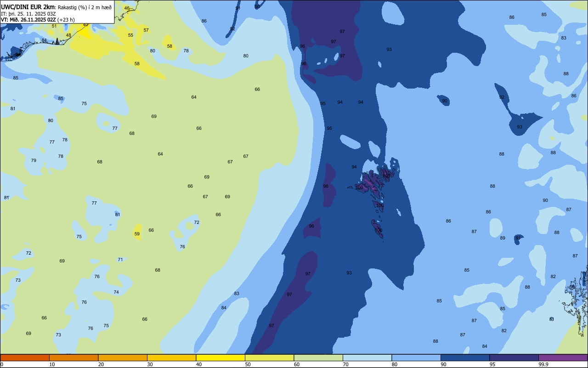
Task: Click the humidity value '89' on the map
Action: point(503,238)
